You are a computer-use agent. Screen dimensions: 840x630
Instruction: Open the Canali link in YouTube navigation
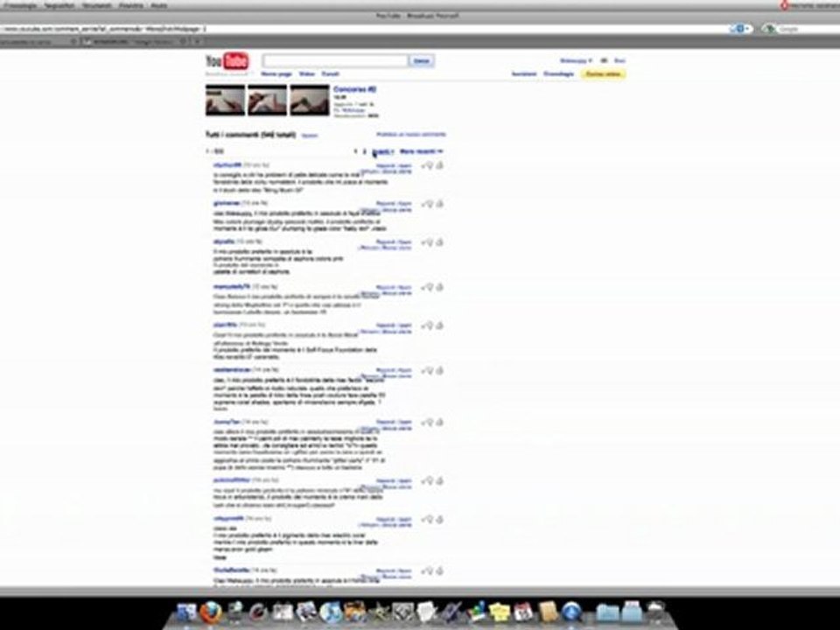coord(331,73)
